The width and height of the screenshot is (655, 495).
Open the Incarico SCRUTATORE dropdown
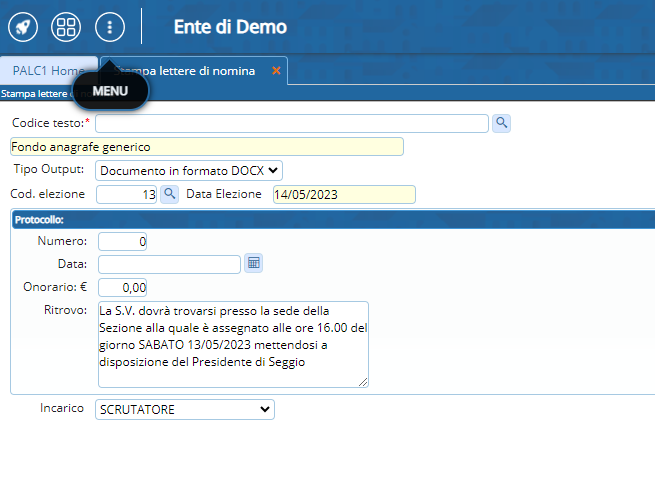click(x=185, y=409)
